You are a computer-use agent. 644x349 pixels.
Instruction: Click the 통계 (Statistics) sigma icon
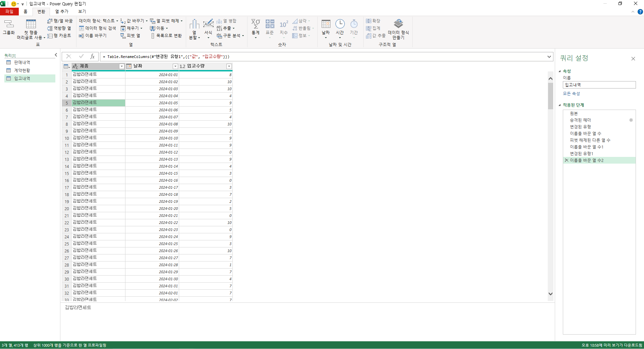point(256,24)
